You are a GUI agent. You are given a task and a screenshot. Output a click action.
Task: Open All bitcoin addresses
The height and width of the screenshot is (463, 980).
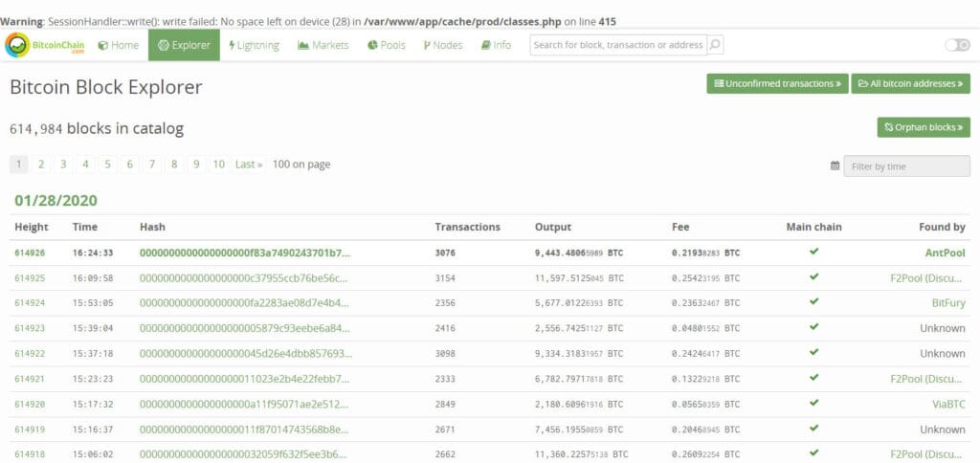(x=911, y=84)
